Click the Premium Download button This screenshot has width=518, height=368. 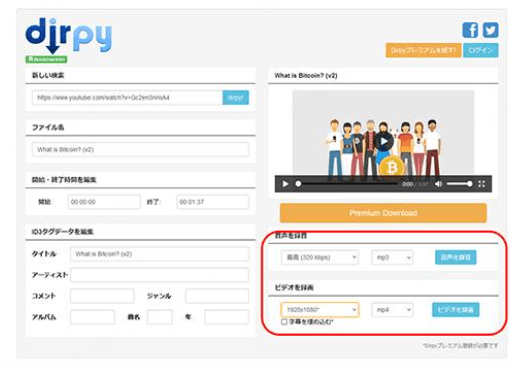[x=383, y=213]
